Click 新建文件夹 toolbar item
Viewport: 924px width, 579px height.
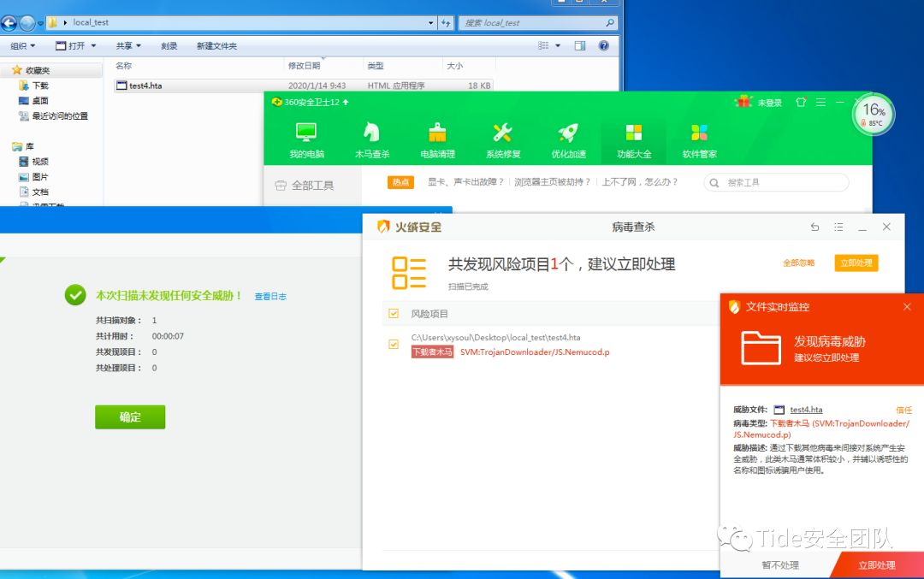[216, 46]
